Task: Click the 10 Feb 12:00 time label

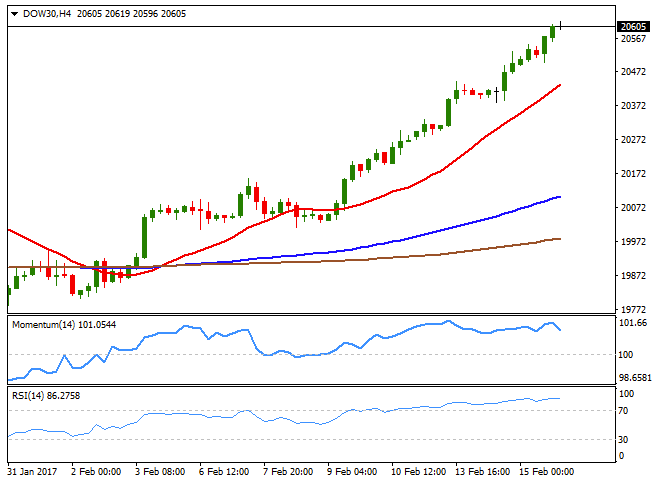Action: [x=418, y=472]
